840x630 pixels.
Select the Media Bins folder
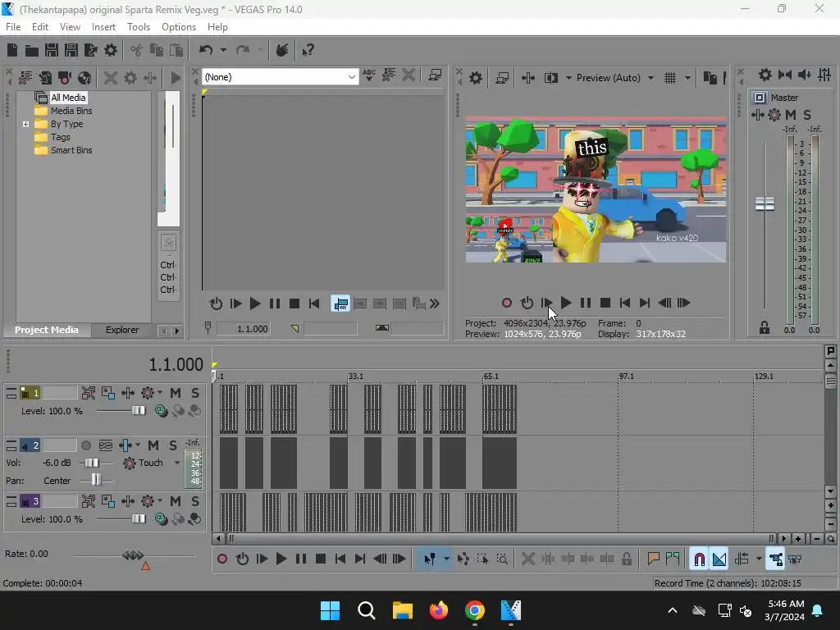71,111
